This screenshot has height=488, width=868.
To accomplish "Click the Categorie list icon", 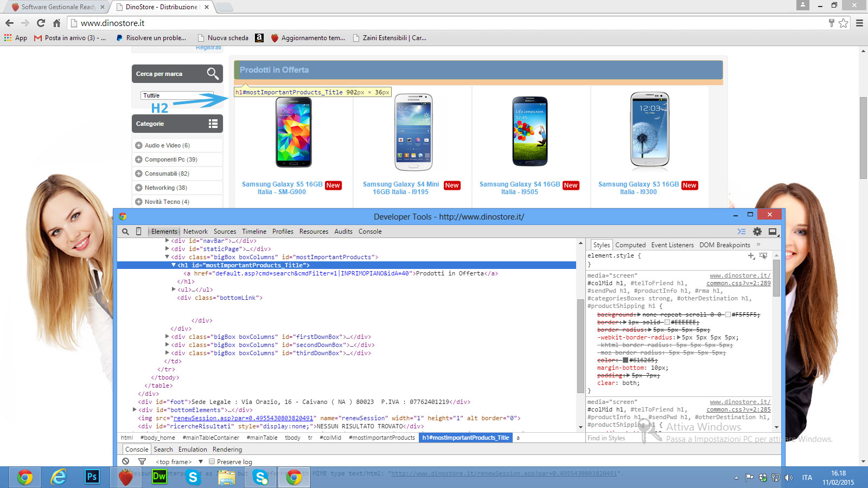I will [x=213, y=124].
